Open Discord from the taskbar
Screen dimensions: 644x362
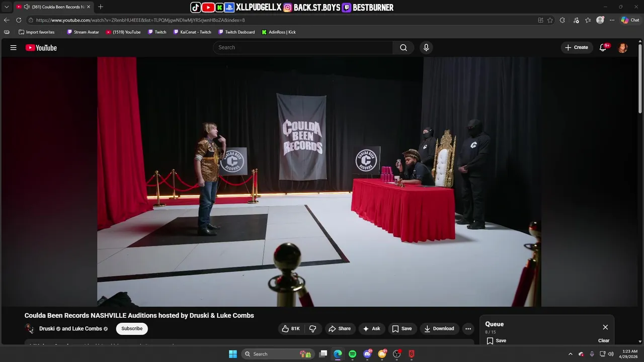tap(367, 354)
